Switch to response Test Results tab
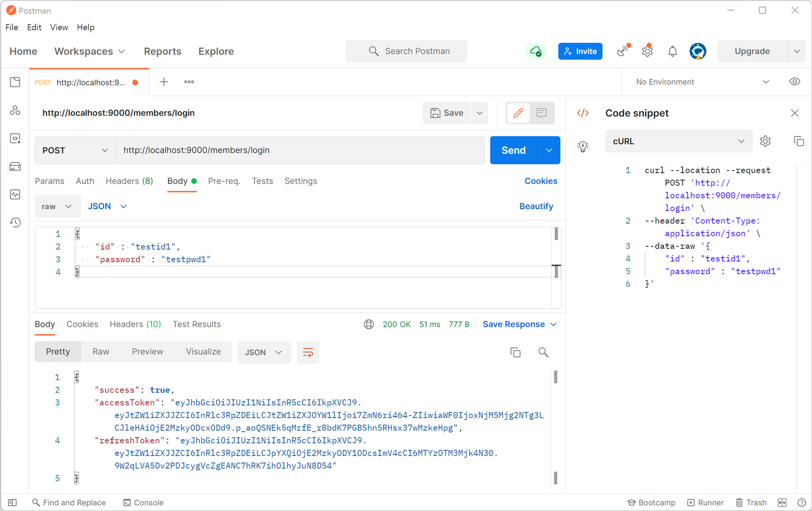 [x=197, y=324]
